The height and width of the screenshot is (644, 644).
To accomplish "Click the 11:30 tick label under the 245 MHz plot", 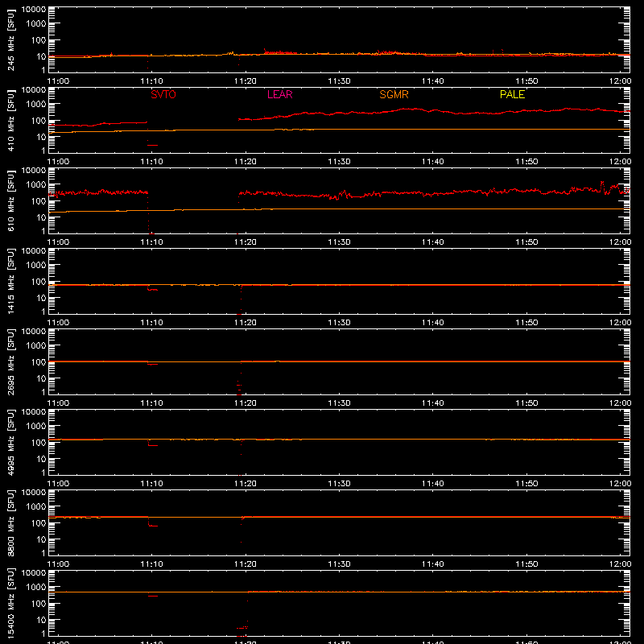I will click(x=339, y=81).
